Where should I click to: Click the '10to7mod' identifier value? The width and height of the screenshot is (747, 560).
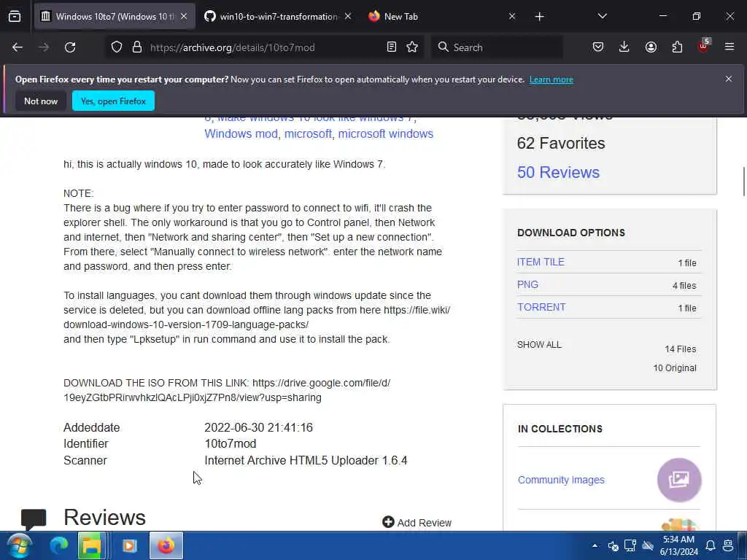(230, 444)
